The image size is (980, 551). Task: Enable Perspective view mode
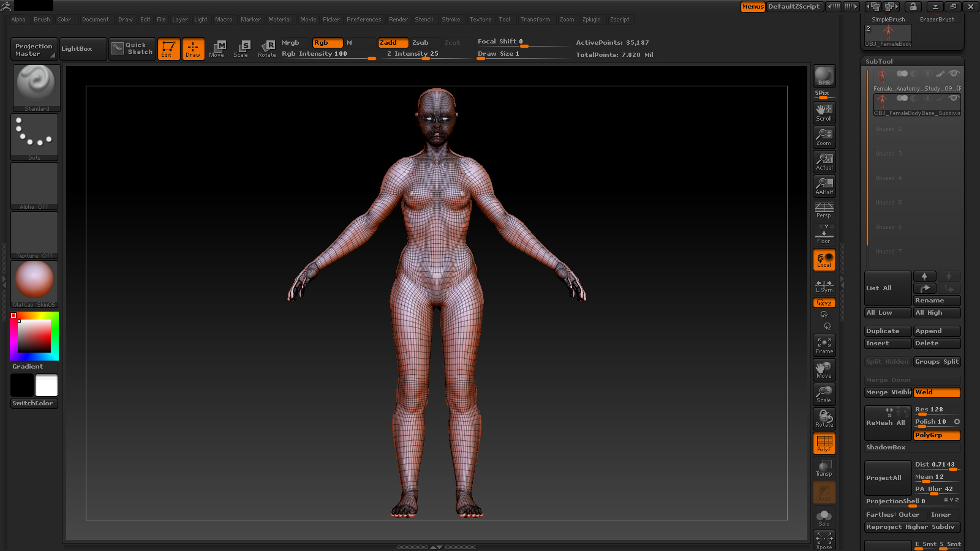[x=823, y=210]
